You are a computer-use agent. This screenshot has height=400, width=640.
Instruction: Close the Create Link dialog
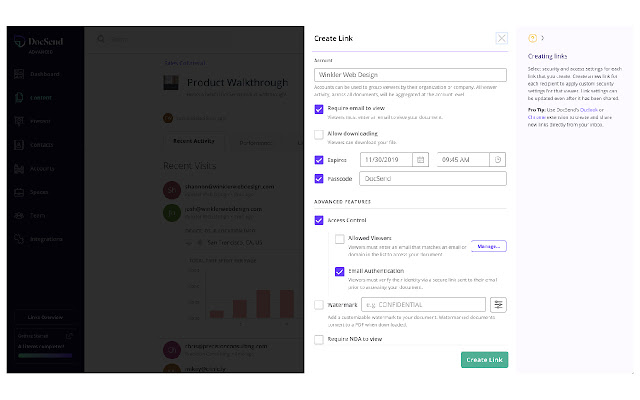coord(501,39)
